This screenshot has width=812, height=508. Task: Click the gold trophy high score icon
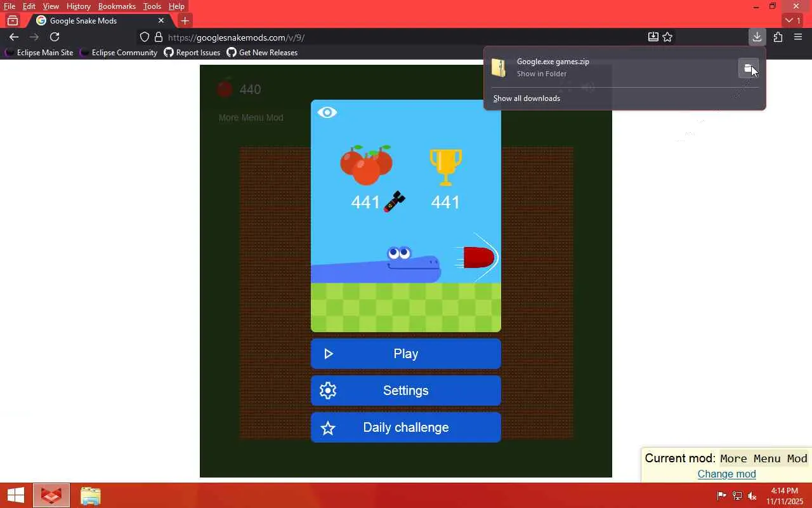click(445, 167)
